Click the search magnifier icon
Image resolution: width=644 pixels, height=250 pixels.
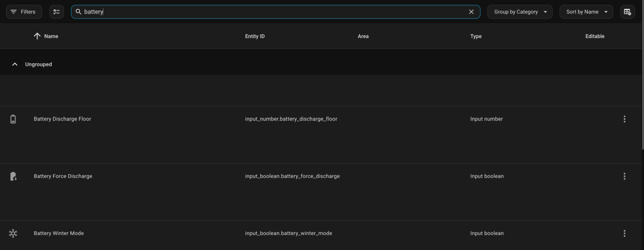[78, 12]
